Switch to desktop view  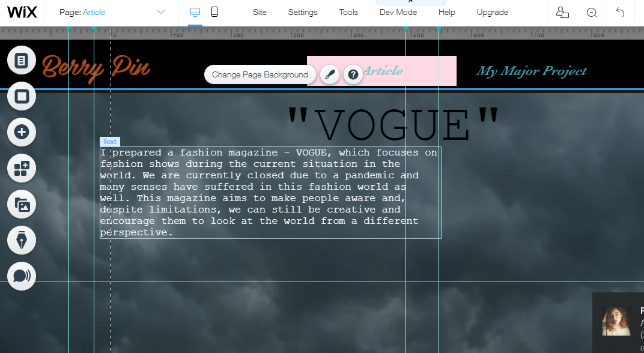(x=195, y=13)
